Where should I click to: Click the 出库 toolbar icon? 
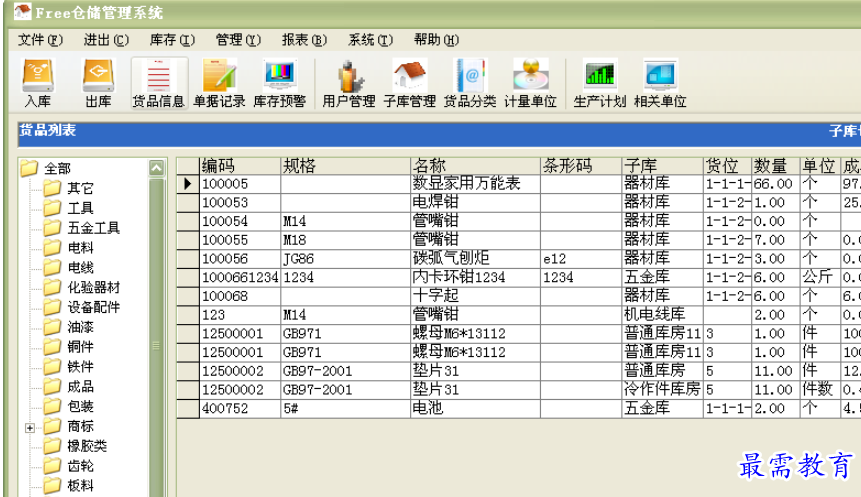pos(97,82)
